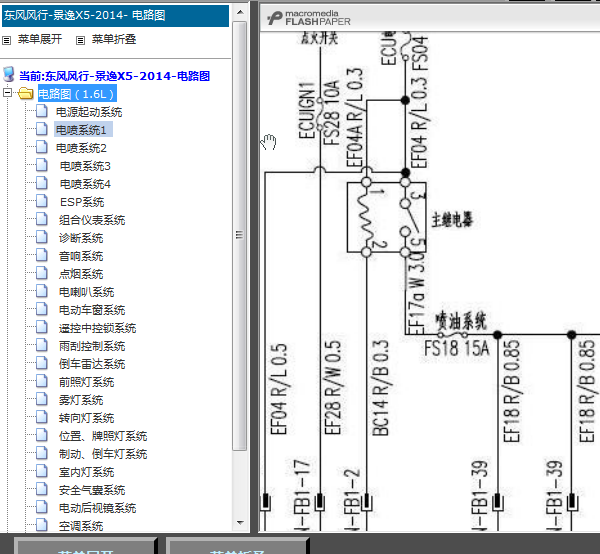Click the 转向灯系统 tree label
Screen dimensions: 600x554
(86, 418)
